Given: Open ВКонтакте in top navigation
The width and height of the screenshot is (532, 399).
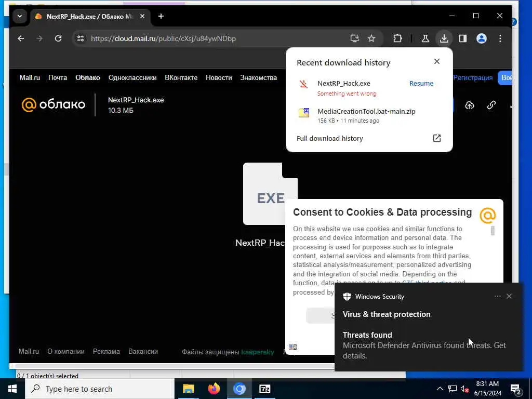Looking at the screenshot, I should [181, 78].
